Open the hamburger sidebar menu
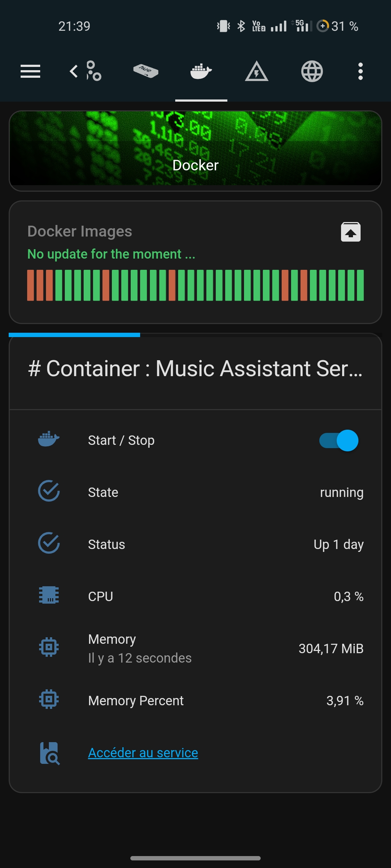 coord(30,71)
